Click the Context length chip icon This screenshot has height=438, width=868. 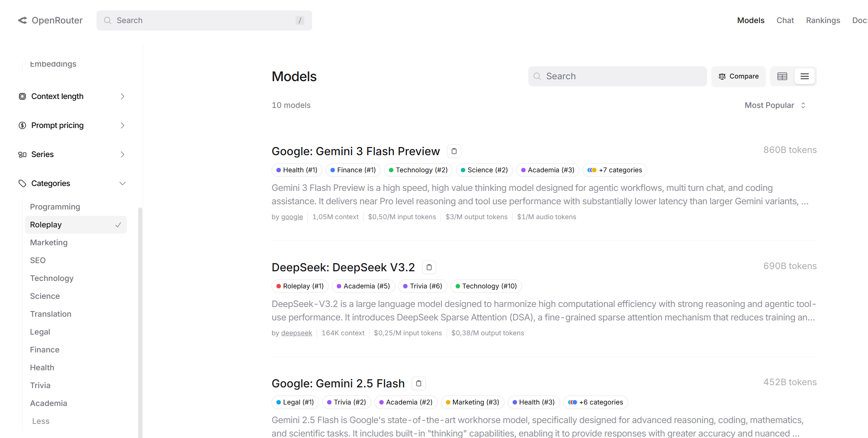[22, 96]
